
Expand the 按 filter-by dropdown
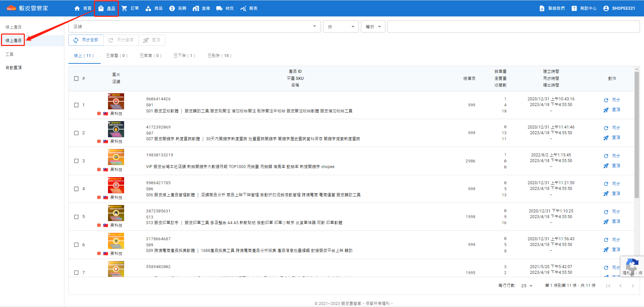point(341,27)
